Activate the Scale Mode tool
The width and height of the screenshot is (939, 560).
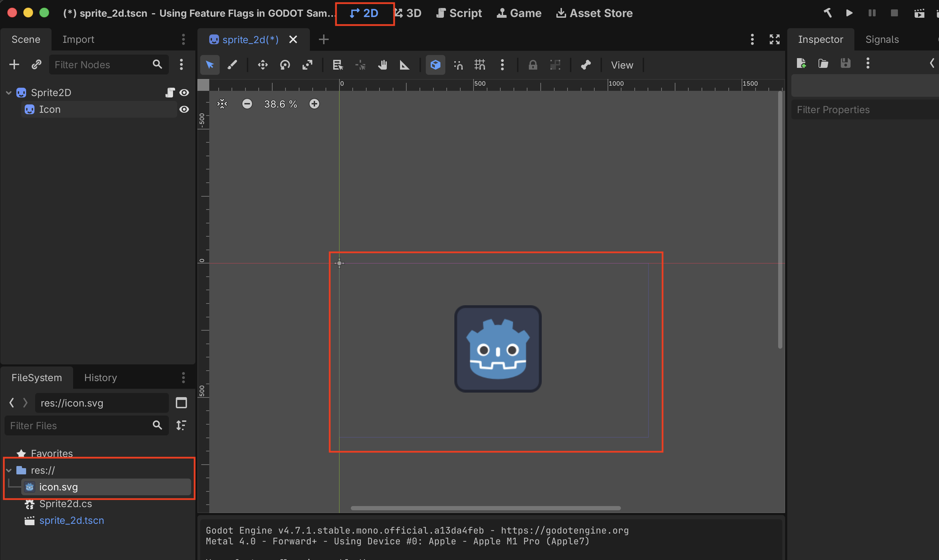[x=307, y=65]
